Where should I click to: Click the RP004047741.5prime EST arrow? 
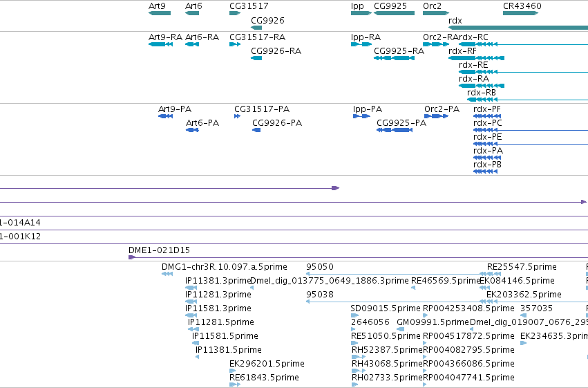[x=425, y=385]
